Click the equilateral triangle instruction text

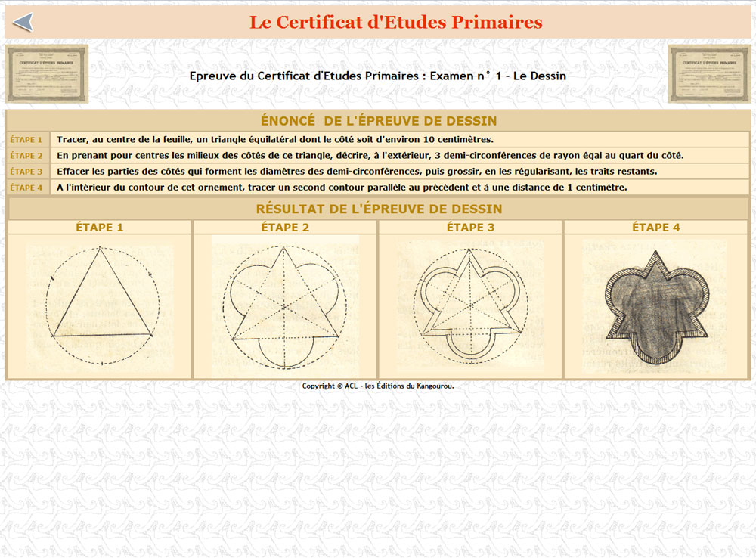[274, 140]
